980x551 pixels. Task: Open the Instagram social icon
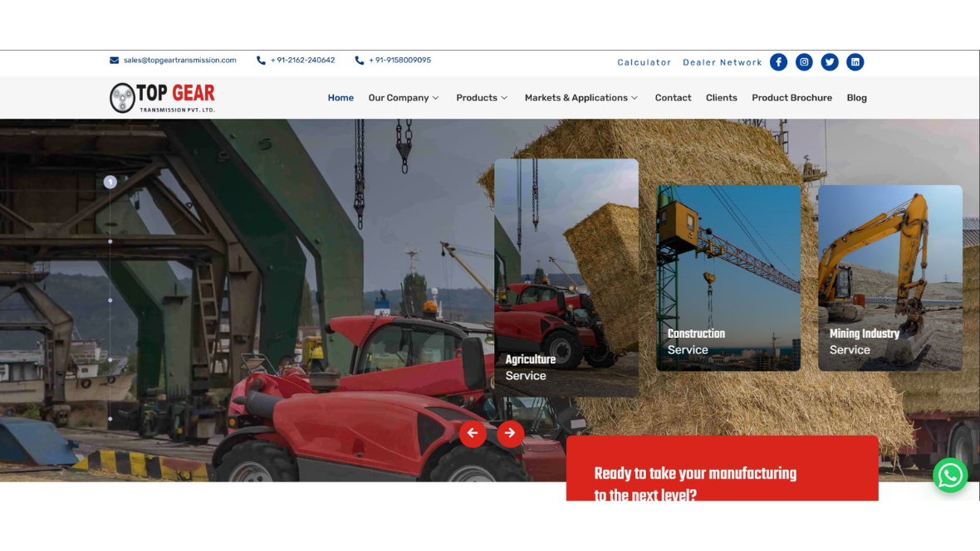click(x=804, y=62)
